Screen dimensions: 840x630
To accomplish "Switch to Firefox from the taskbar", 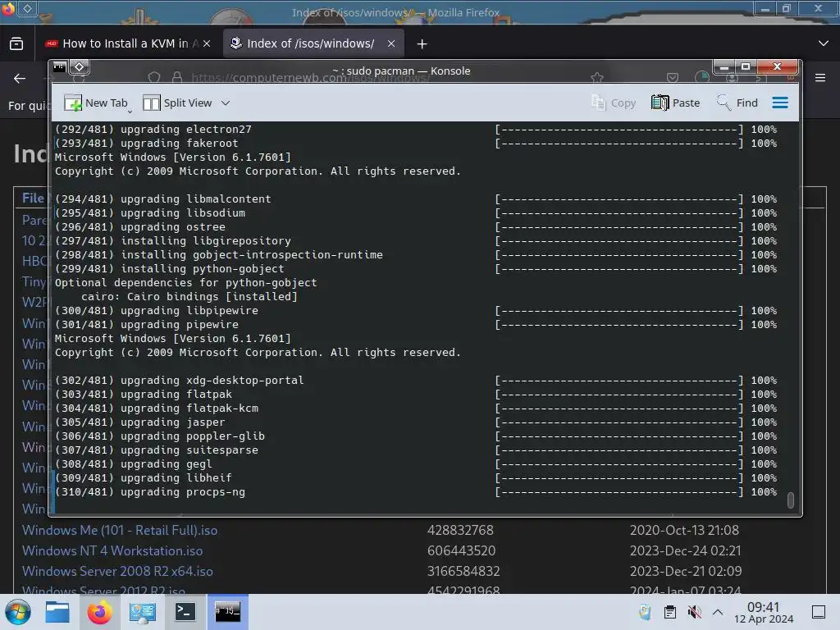I will 99,612.
